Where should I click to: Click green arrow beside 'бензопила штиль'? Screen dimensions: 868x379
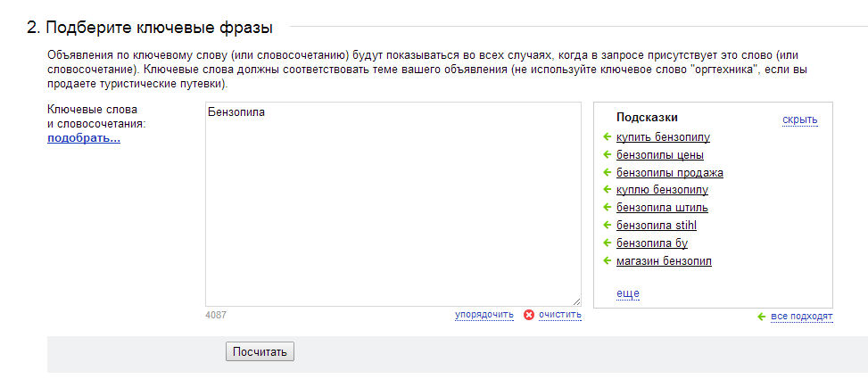[607, 208]
